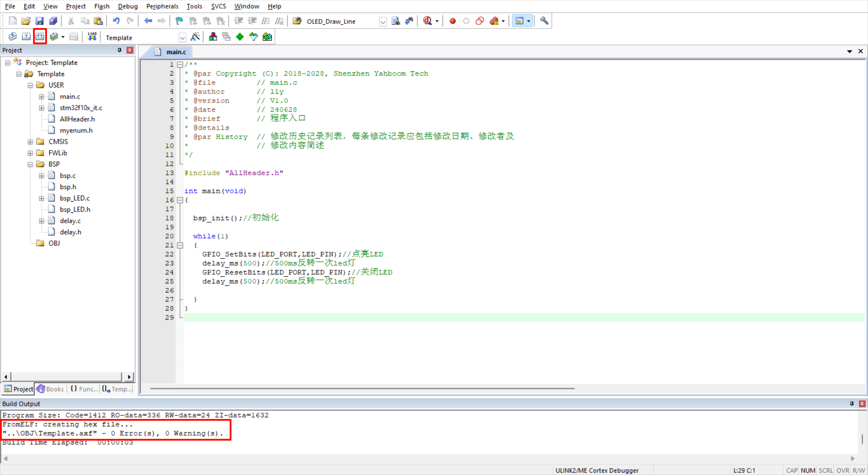Switch to the Functions tab
868x475 pixels.
84,389
